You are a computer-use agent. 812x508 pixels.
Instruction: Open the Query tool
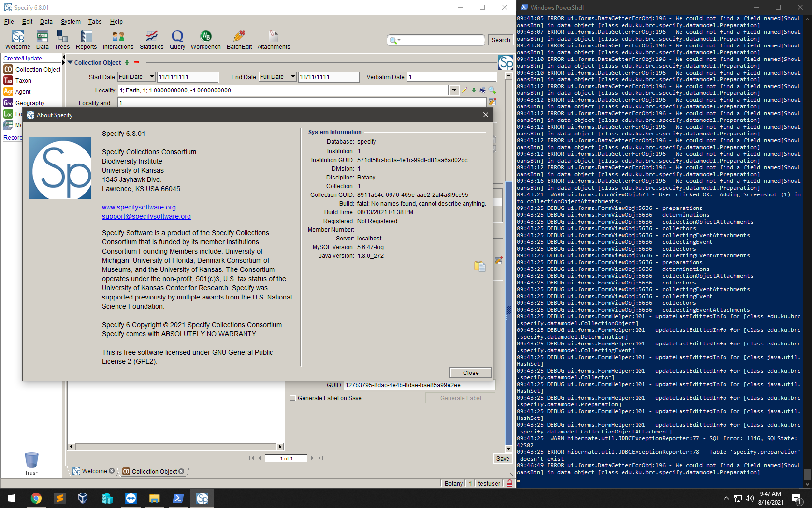177,40
